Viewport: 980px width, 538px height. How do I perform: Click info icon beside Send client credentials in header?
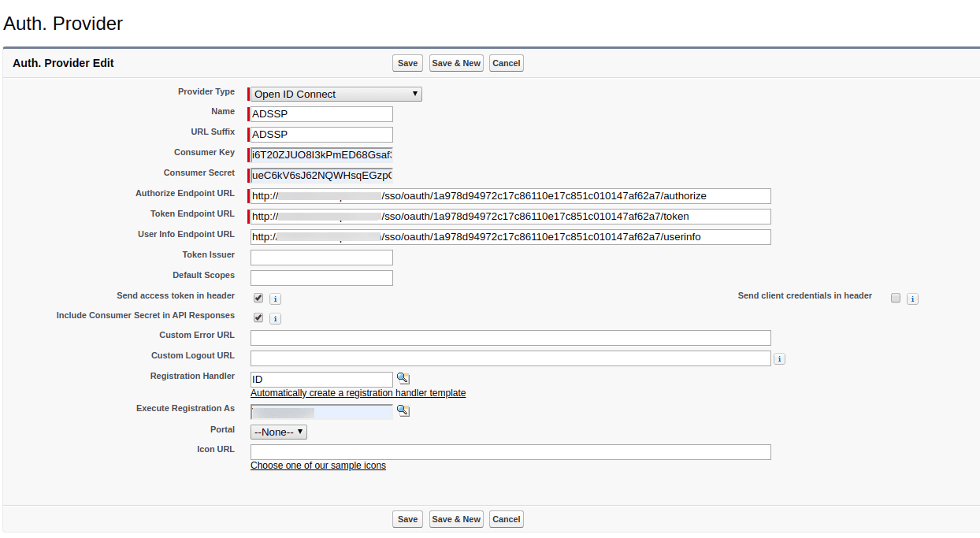click(x=911, y=299)
